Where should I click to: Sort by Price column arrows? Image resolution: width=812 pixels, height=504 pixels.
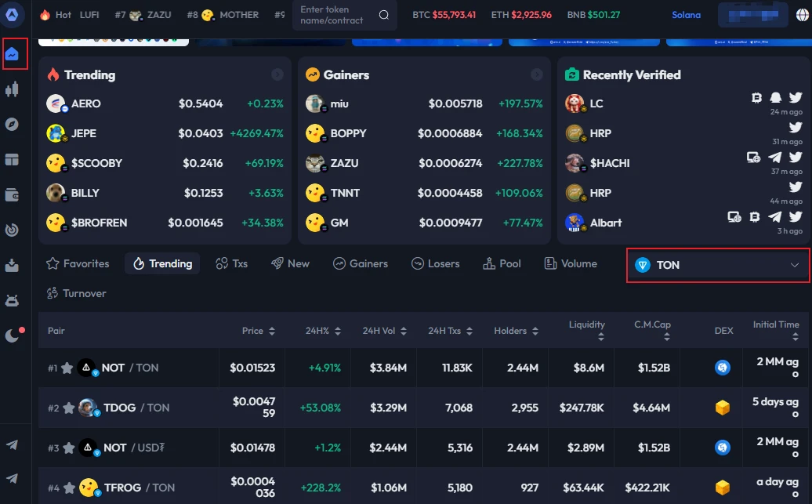(272, 331)
